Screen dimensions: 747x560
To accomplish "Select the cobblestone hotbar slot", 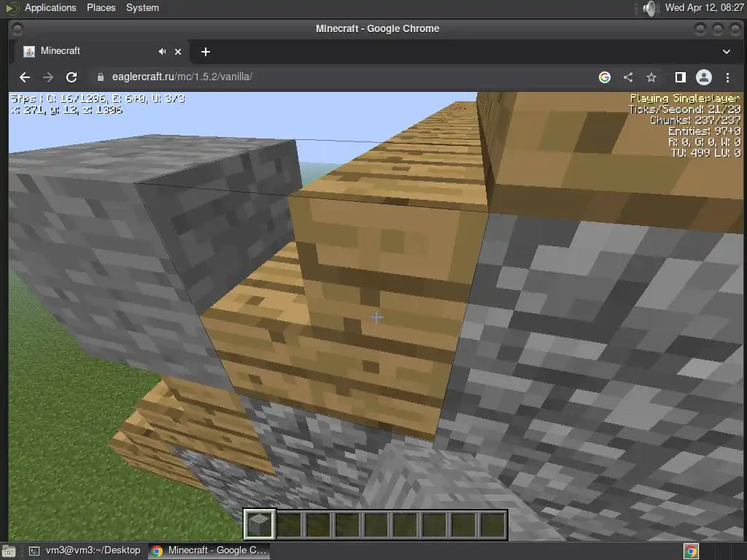I will (x=260, y=525).
